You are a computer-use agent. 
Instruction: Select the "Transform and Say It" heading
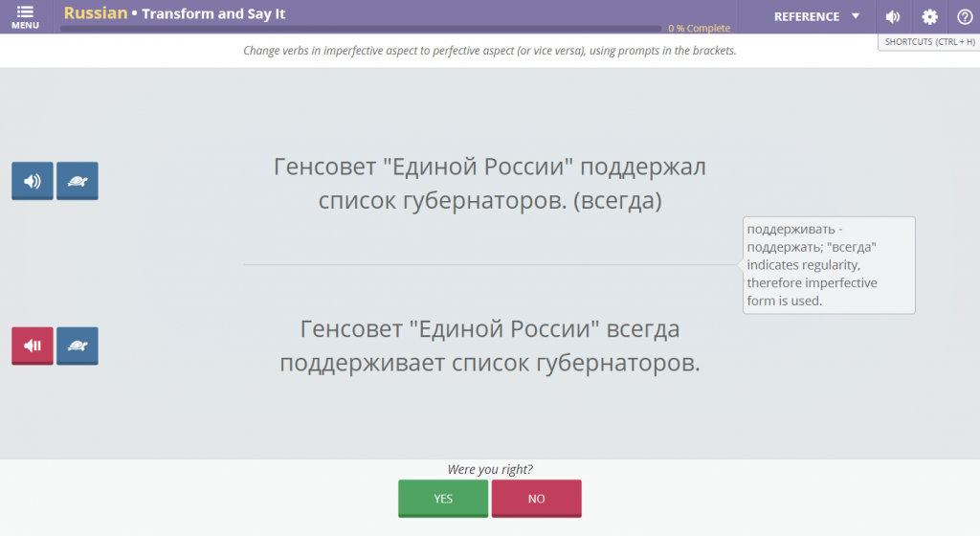213,14
